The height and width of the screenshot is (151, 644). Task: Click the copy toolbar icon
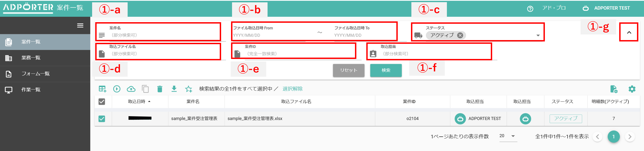[145, 89]
